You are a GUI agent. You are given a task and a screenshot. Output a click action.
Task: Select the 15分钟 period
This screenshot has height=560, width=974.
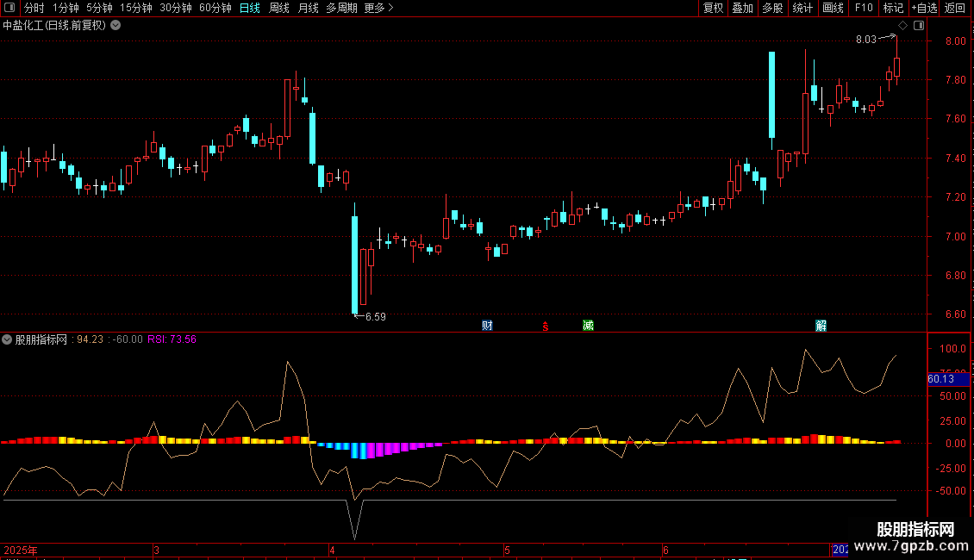[x=136, y=8]
